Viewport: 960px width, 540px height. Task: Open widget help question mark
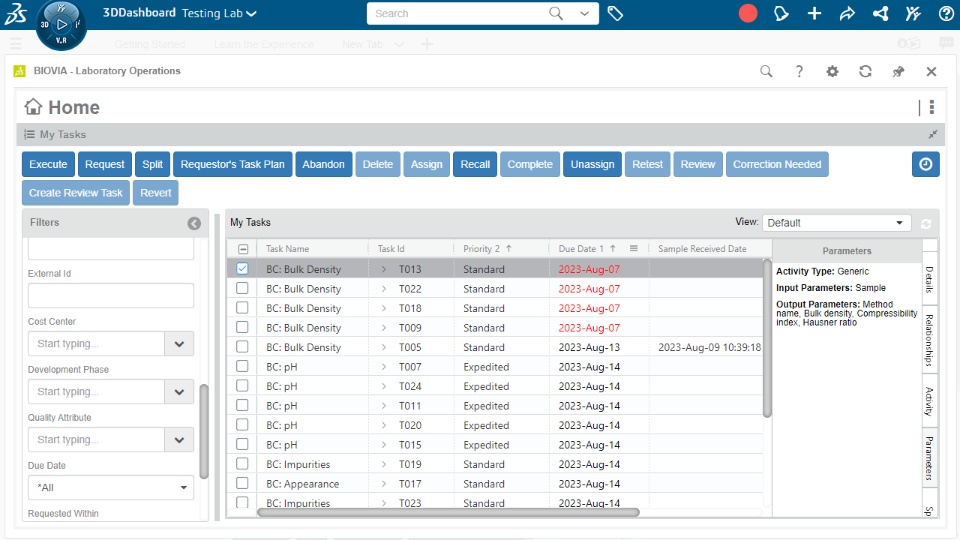tap(799, 72)
